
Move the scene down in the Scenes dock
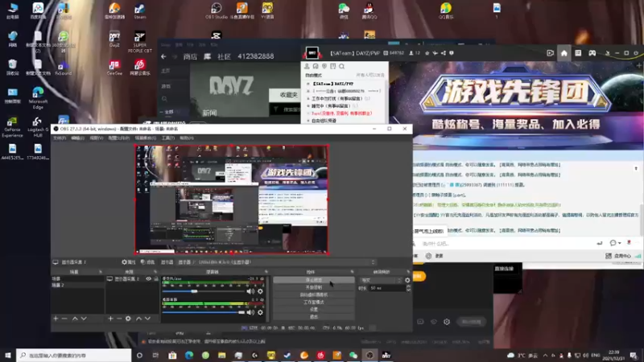coord(84,319)
